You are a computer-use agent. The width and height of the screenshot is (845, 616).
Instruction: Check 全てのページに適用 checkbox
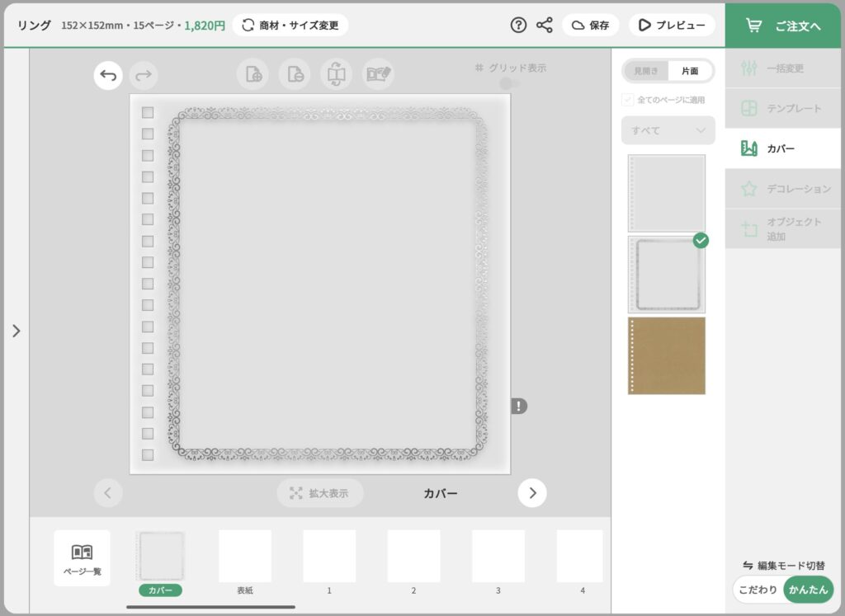[x=628, y=100]
